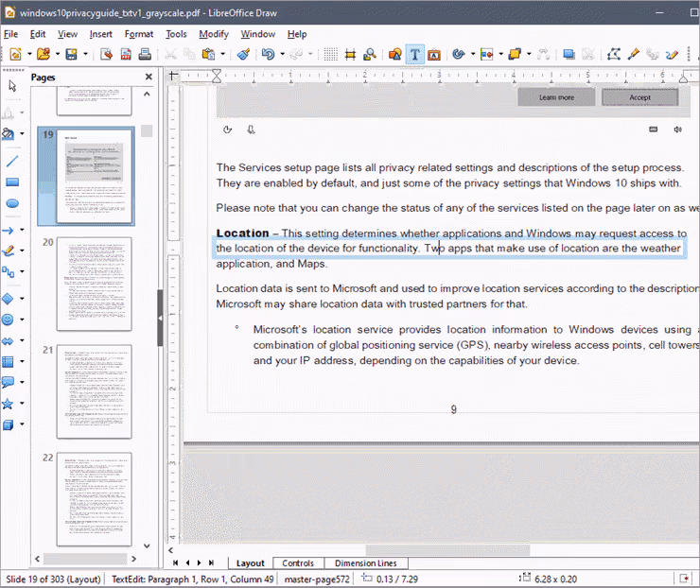Toggle Helplines While Moving icon

tap(350, 55)
